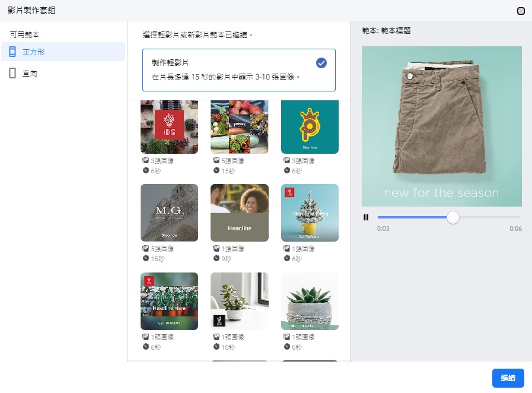Click the 繼續 continue button
This screenshot has height=393, width=532.
coord(508,378)
